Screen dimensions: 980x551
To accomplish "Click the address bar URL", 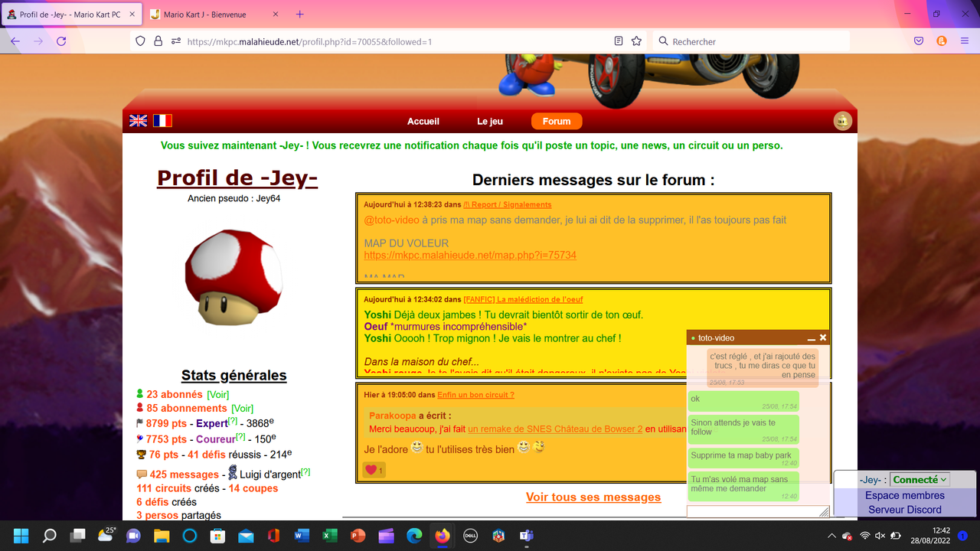I will pos(309,42).
